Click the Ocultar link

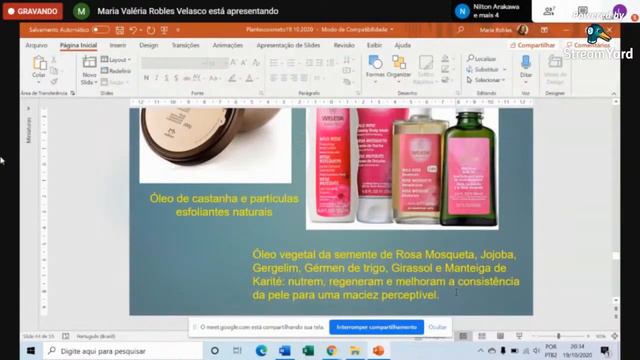pyautogui.click(x=437, y=327)
